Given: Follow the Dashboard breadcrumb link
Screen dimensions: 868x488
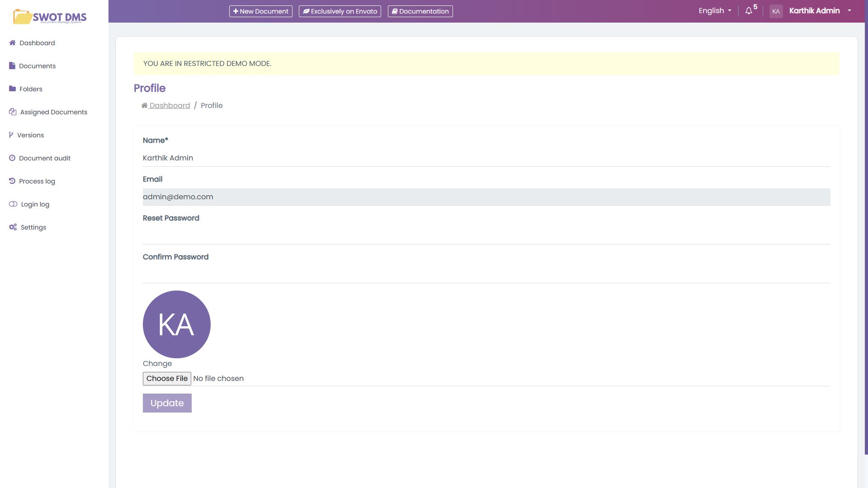Looking at the screenshot, I should tap(170, 106).
